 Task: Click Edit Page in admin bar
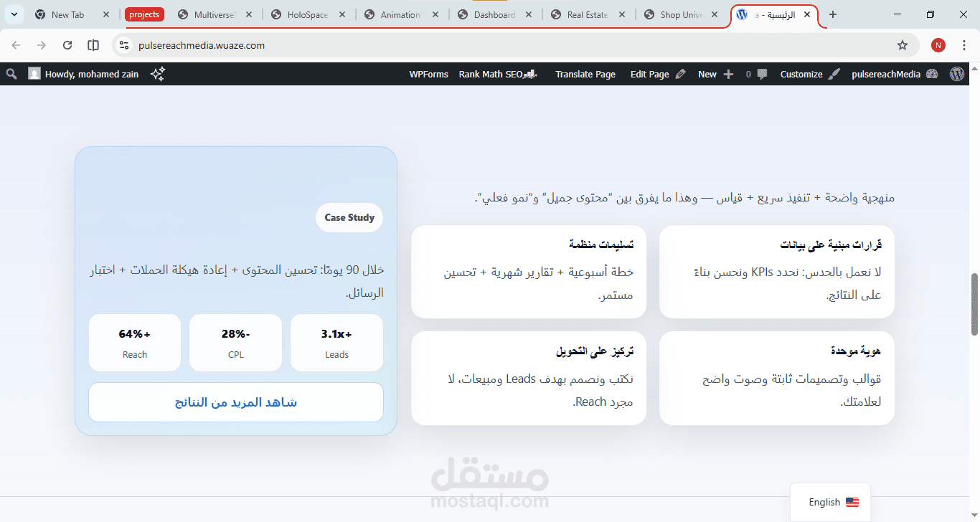tap(658, 74)
